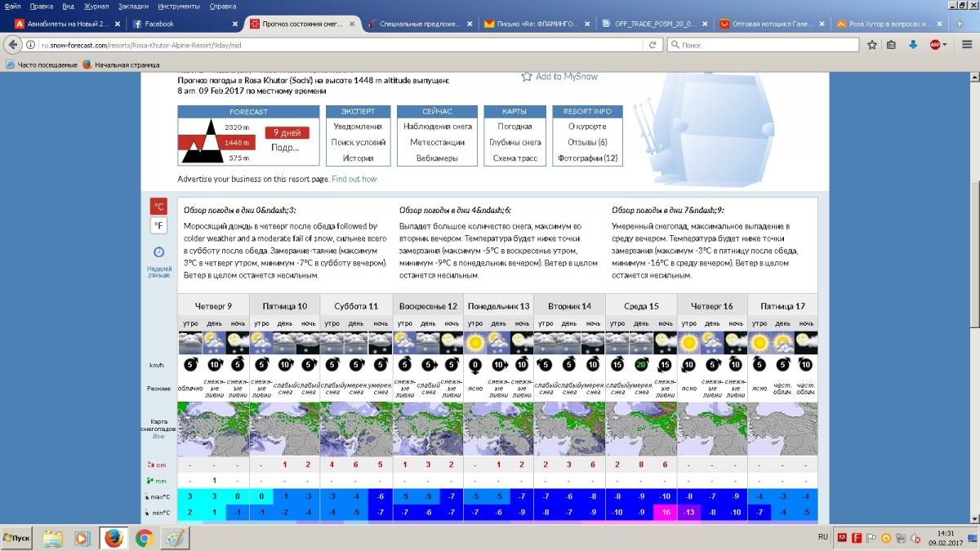Screen dimensions: 980x551
Task: Reload the page with the refresh icon
Action: (x=653, y=45)
